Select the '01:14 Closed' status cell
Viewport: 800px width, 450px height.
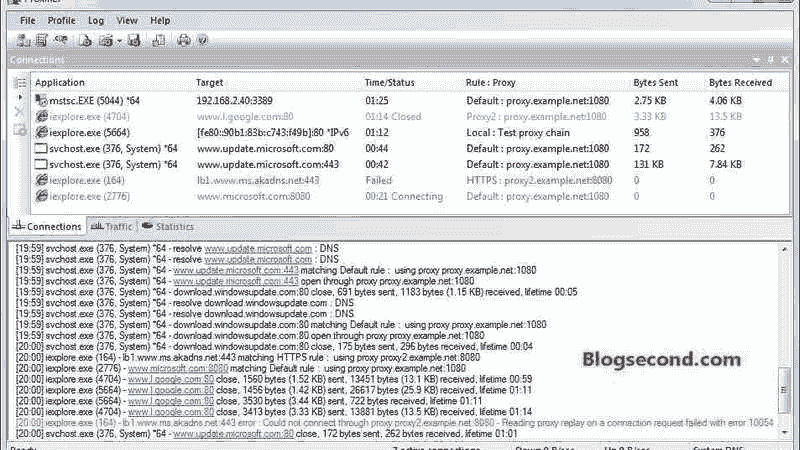coord(393,117)
